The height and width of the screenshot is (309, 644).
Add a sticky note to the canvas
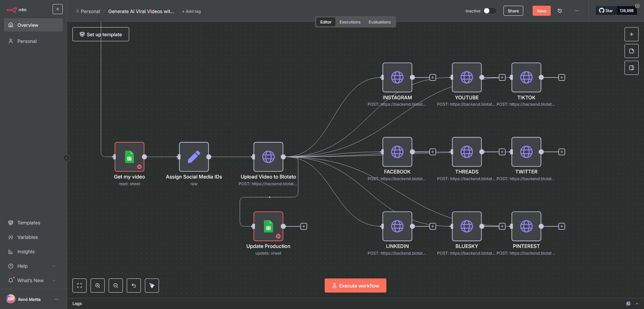point(632,51)
